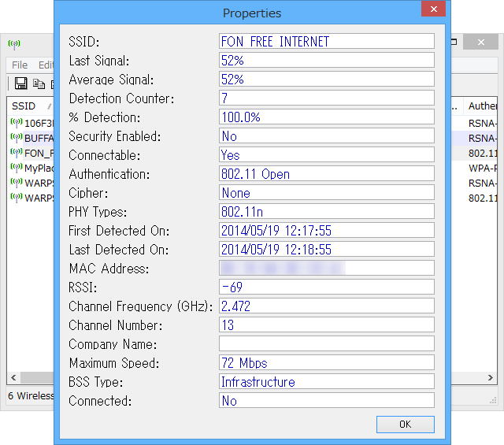This screenshot has width=504, height=445.
Task: Click the PHY Types field 802.11n
Action: pyautogui.click(x=327, y=212)
